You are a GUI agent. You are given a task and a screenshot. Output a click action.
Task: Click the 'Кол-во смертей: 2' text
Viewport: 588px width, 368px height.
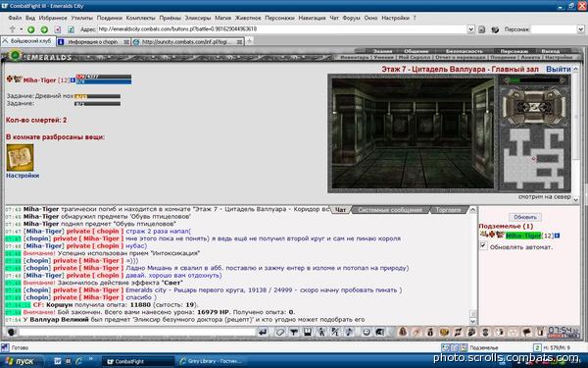coord(36,120)
